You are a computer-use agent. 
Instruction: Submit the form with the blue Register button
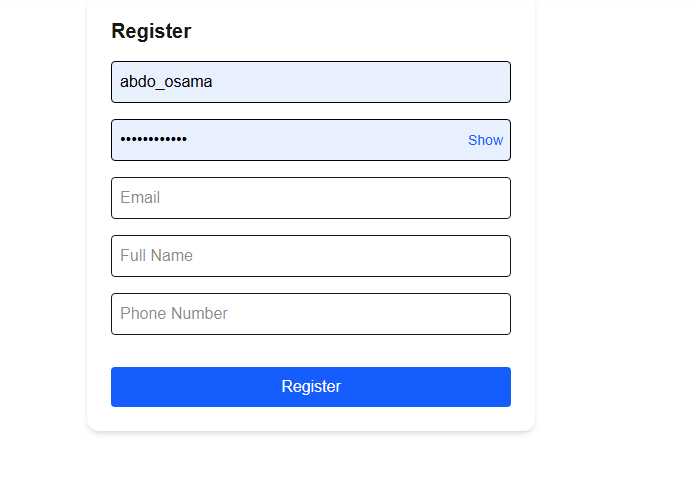[x=311, y=387]
